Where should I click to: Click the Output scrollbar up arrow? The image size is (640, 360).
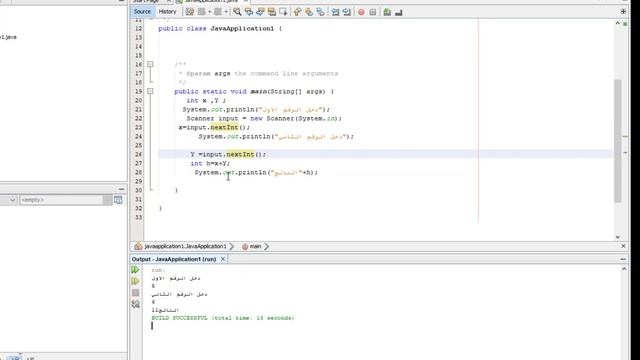click(624, 269)
